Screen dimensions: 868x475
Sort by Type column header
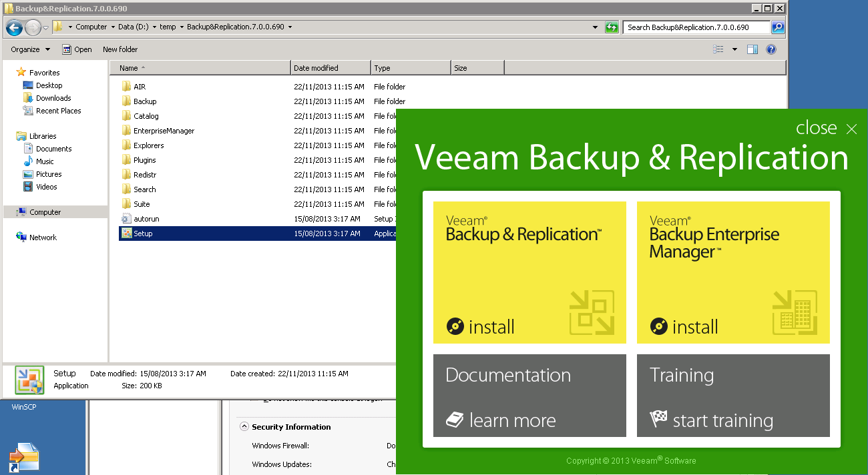pos(411,68)
